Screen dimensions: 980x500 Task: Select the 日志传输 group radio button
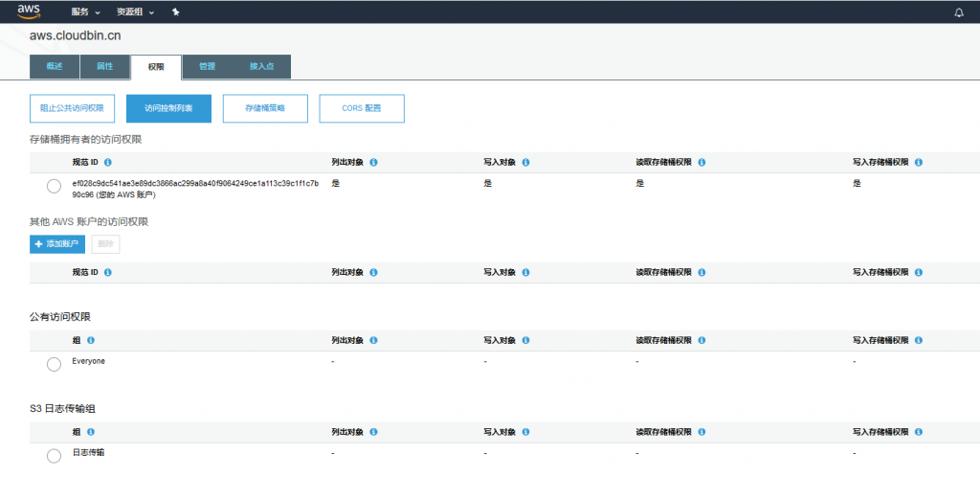pos(55,456)
